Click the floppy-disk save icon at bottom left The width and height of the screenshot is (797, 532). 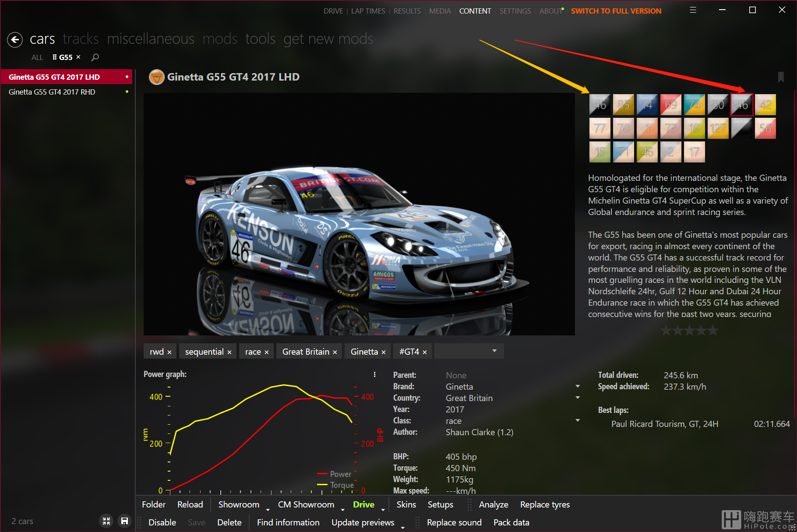[125, 521]
